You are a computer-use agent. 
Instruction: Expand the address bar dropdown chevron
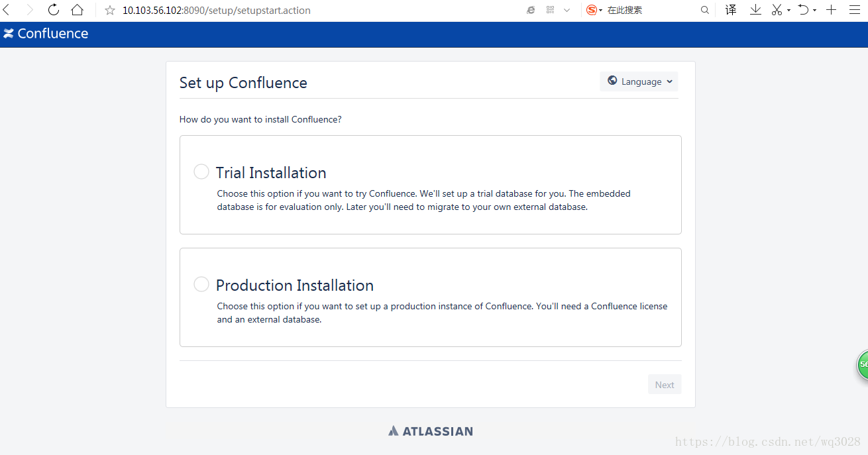567,10
